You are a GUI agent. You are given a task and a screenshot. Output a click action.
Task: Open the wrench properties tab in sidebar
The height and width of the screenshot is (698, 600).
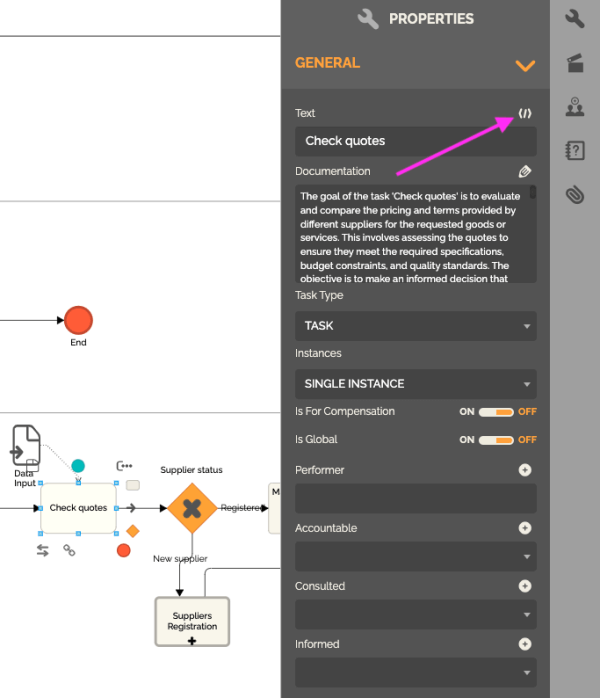575,19
